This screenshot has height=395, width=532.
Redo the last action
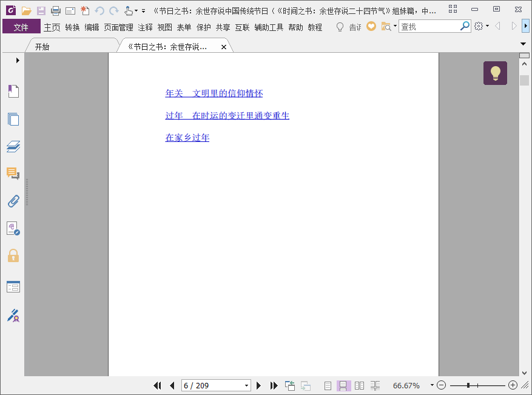pos(114,11)
